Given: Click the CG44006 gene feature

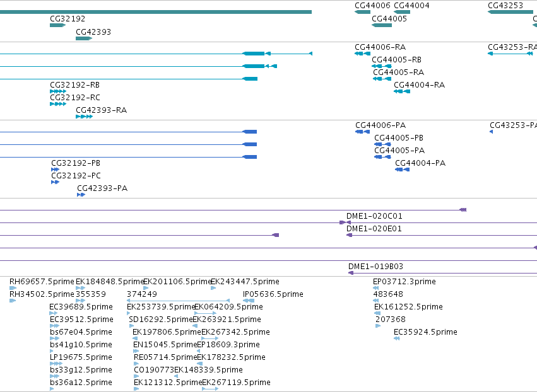Looking at the screenshot, I should pyautogui.click(x=362, y=12).
